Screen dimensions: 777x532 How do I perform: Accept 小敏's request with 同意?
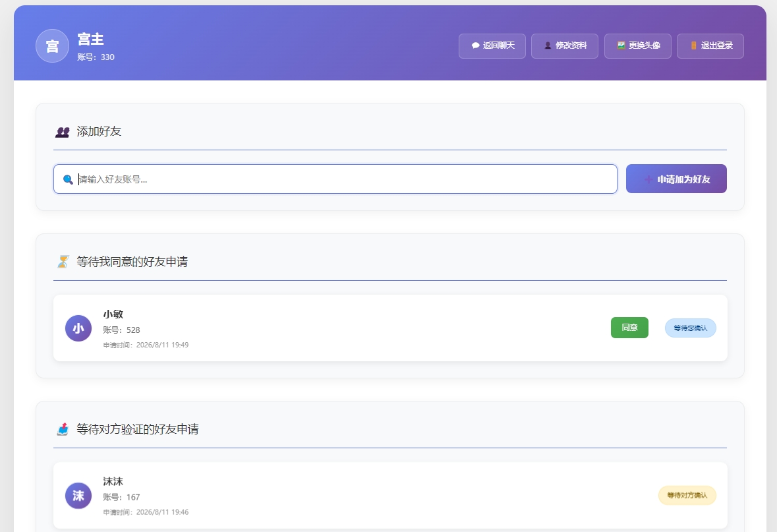(x=629, y=328)
